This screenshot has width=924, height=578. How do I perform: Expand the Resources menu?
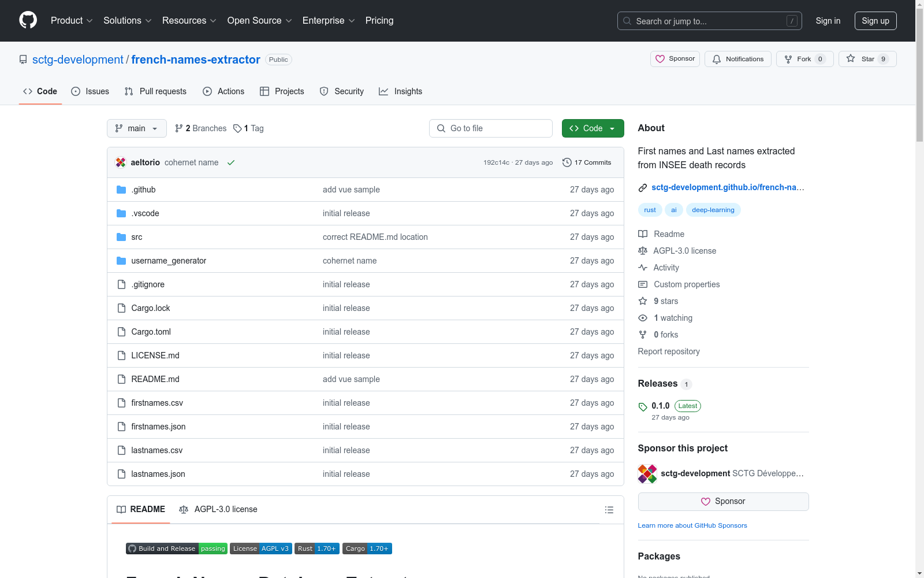[x=189, y=21]
